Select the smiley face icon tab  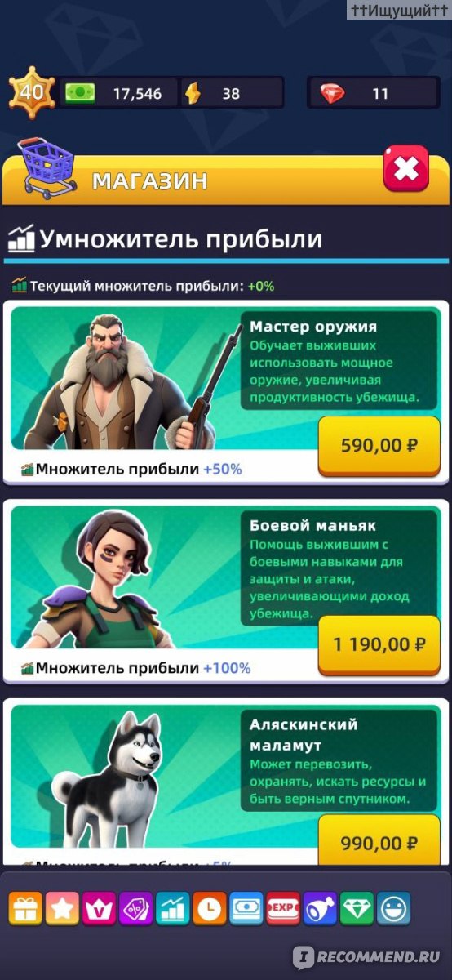tap(393, 907)
